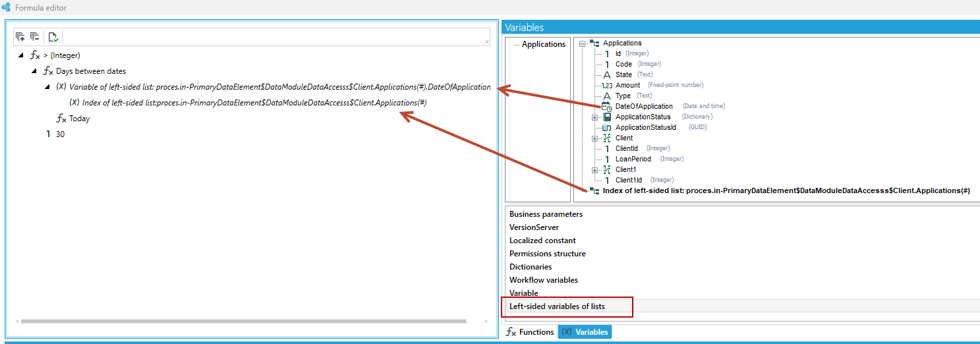Click text type icon beside State
The image size is (980, 344).
(607, 75)
